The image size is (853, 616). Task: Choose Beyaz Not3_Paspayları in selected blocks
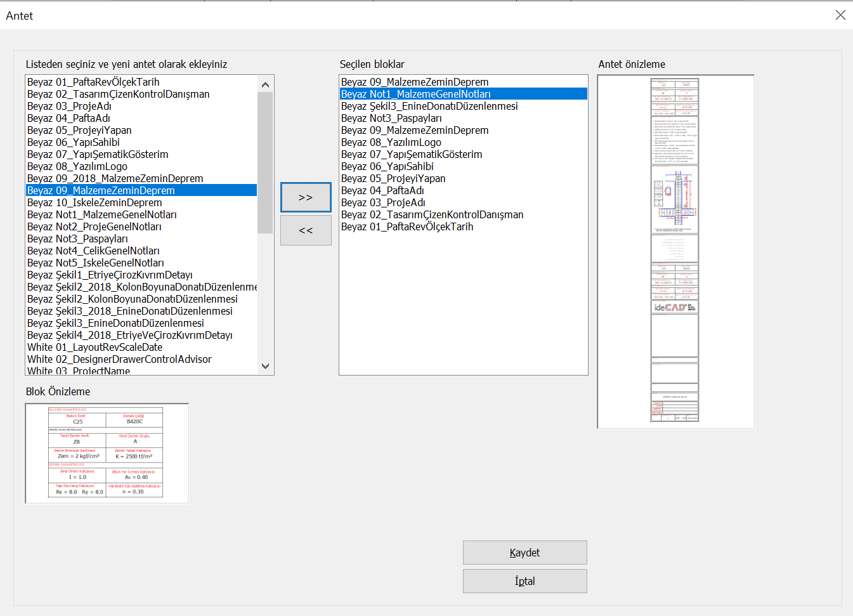coord(391,118)
